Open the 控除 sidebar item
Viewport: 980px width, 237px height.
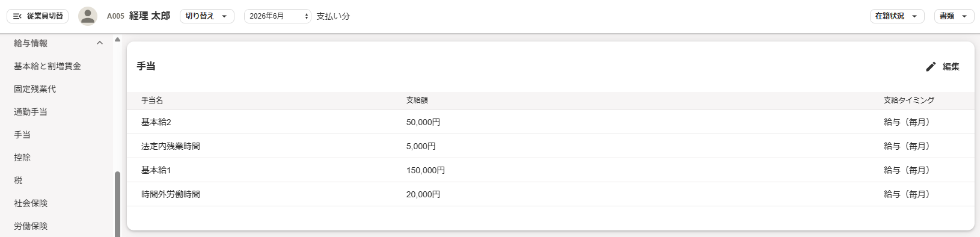[22, 158]
